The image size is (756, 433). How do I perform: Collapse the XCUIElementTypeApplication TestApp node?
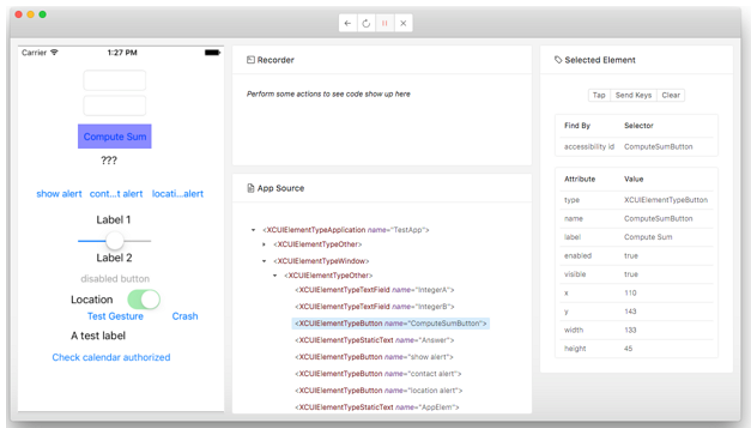[253, 230]
